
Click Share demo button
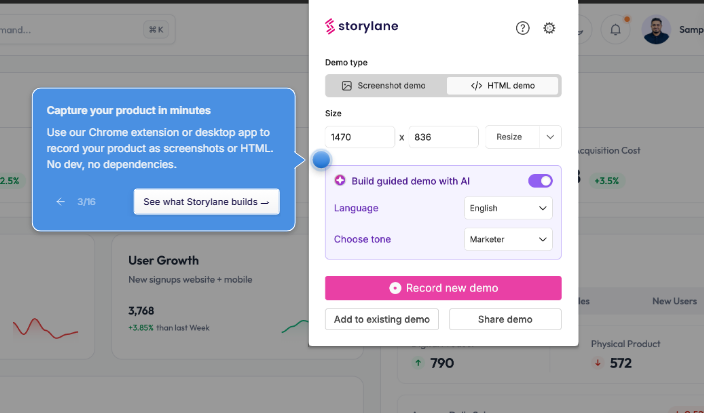click(505, 319)
